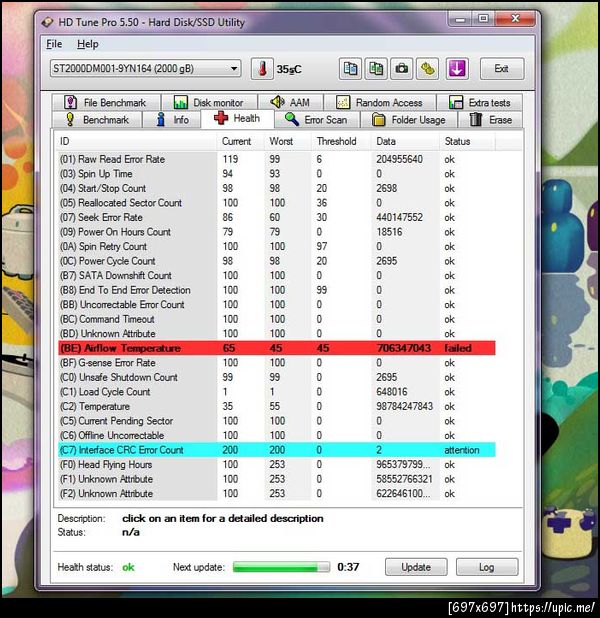Select the (C6) Offline Uncorrectable row
This screenshot has width=600, height=618.
(x=277, y=436)
